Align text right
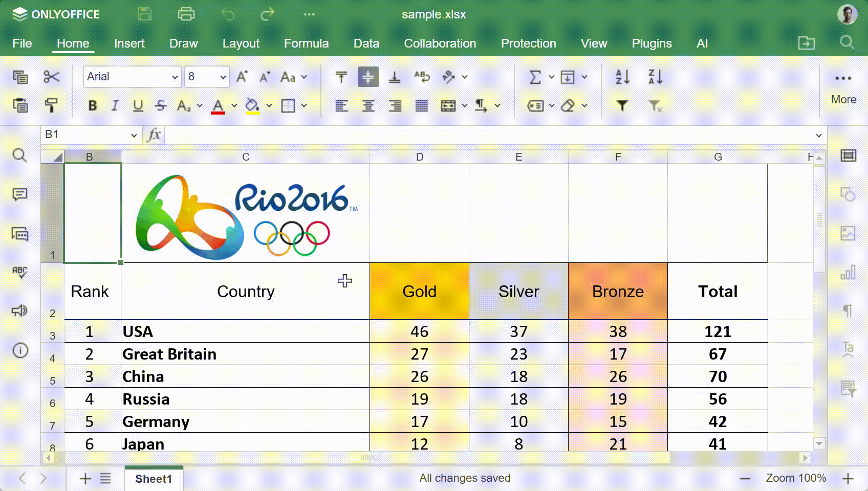Screen dimensions: 868x491 395,106
